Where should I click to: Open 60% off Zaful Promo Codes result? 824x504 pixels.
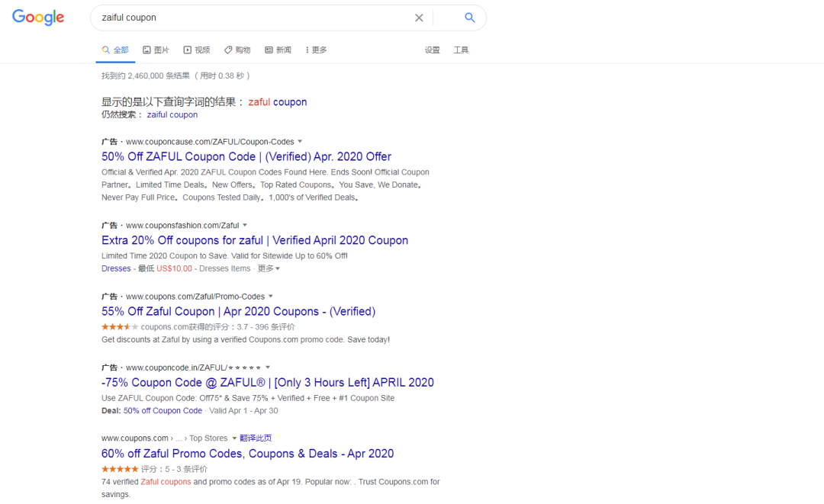(247, 454)
